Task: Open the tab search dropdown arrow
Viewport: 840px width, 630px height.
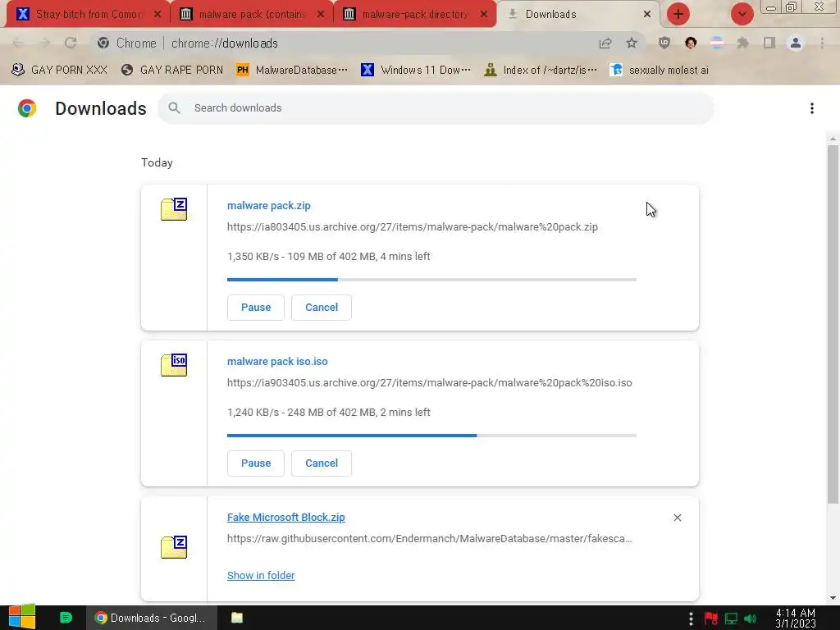Action: click(742, 14)
